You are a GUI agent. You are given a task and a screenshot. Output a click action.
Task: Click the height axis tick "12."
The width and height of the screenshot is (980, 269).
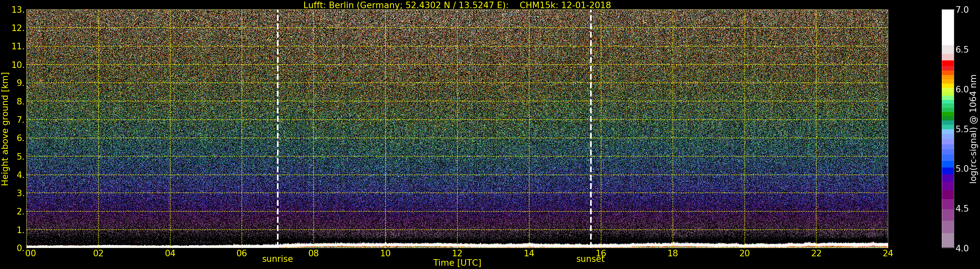coord(18,28)
